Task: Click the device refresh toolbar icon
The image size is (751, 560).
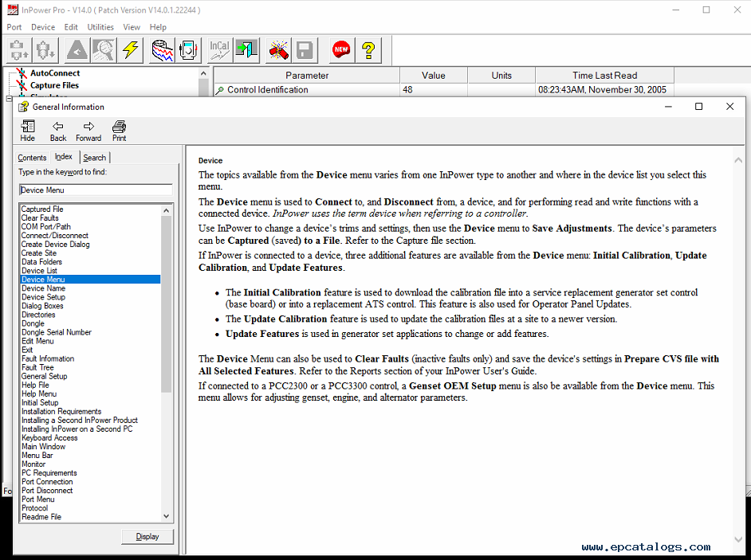Action: tap(188, 49)
